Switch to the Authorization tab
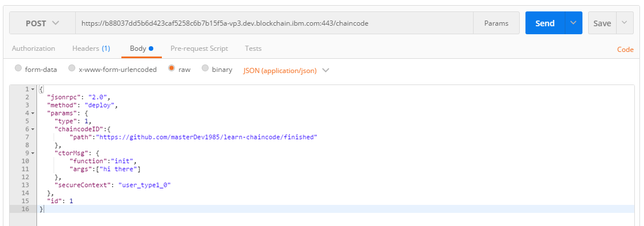The height and width of the screenshot is (226, 644). (x=33, y=48)
